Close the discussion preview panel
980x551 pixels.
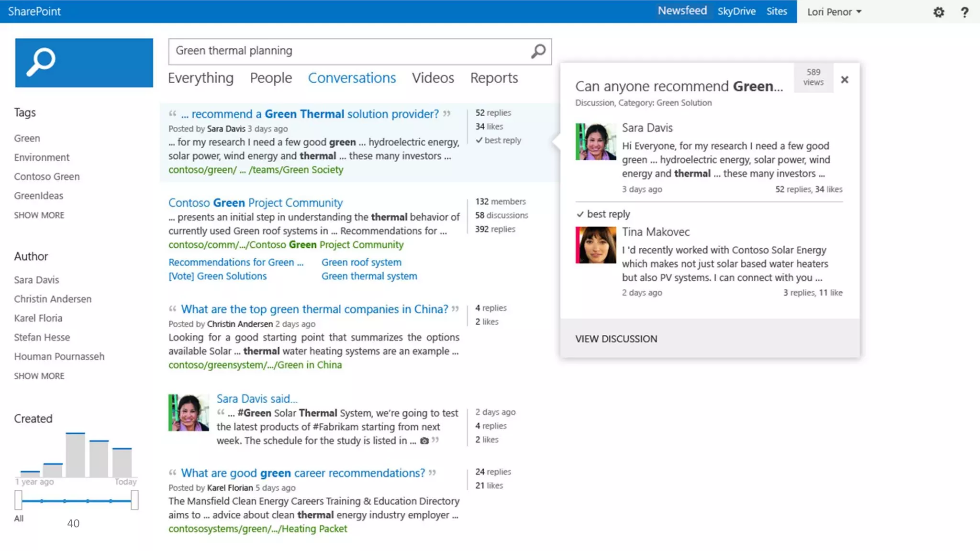[x=845, y=79]
